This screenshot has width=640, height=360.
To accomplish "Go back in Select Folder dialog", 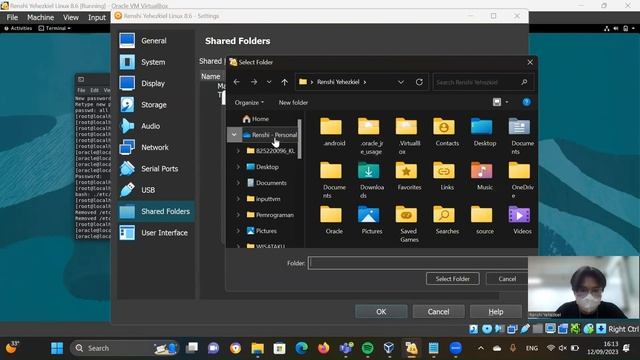I will (x=237, y=82).
